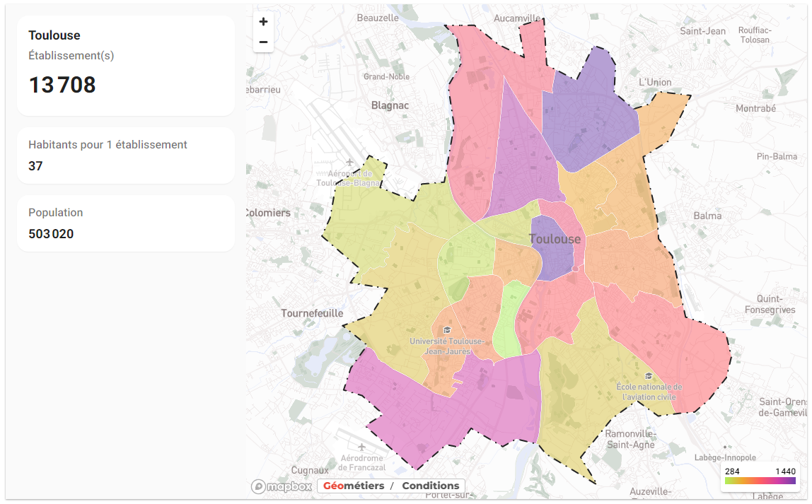Select the Toulouse title in the info card
Image resolution: width=812 pixels, height=504 pixels.
point(54,35)
